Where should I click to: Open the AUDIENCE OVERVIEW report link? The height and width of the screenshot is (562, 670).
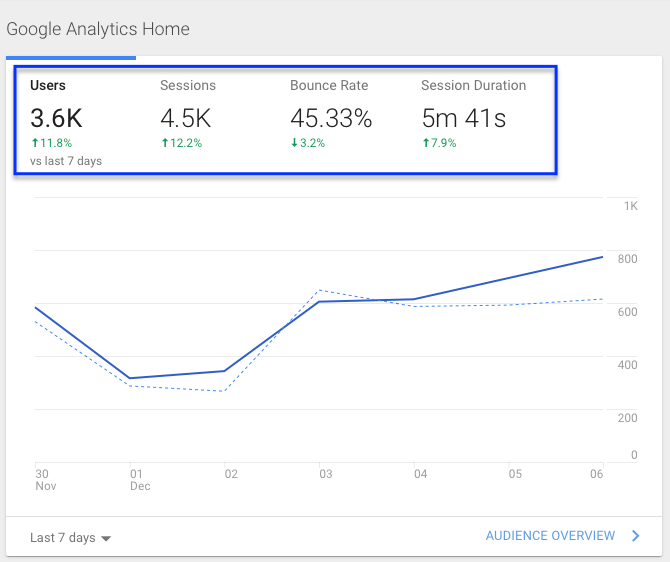coord(550,536)
